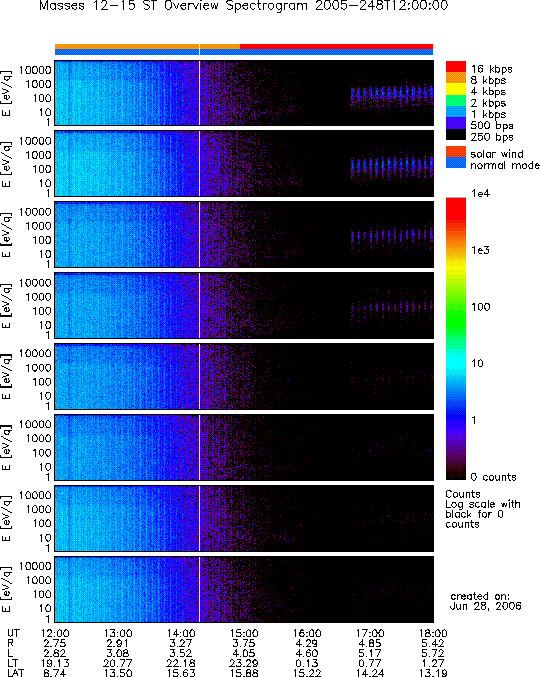Click the LAT row label
This screenshot has width=540, height=677.
pyautogui.click(x=16, y=673)
